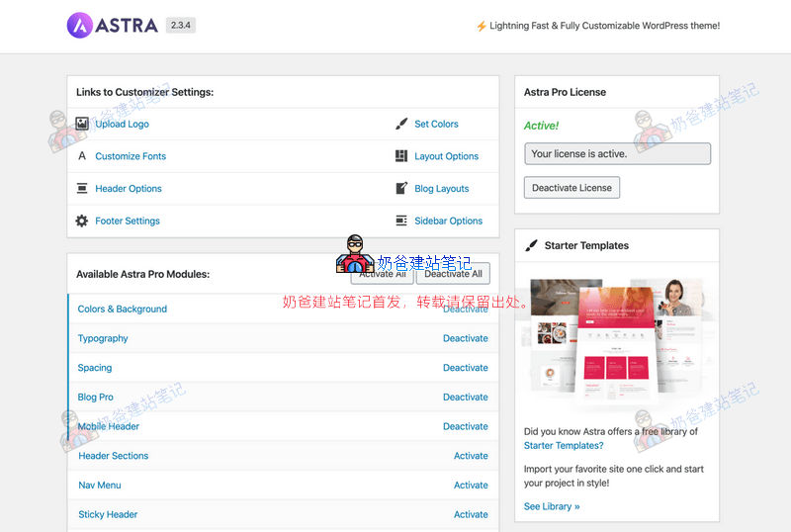Click the Header Options icon
The width and height of the screenshot is (791, 532).
pyautogui.click(x=82, y=189)
